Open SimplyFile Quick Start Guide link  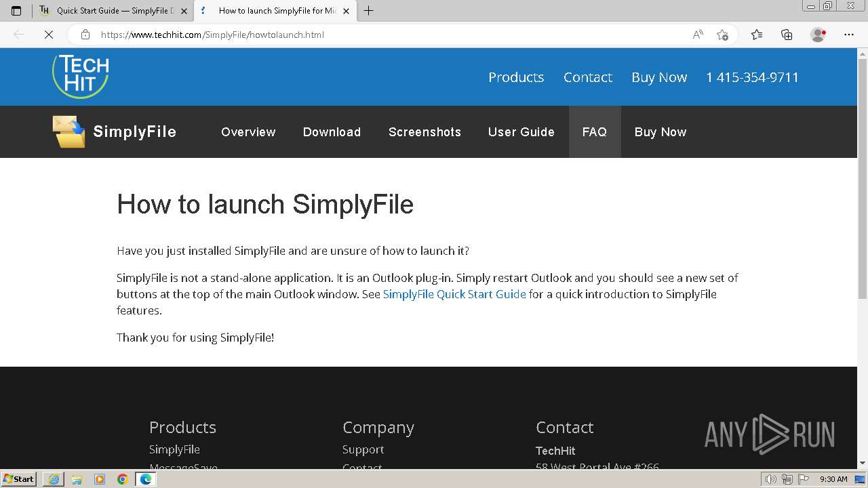click(x=454, y=294)
